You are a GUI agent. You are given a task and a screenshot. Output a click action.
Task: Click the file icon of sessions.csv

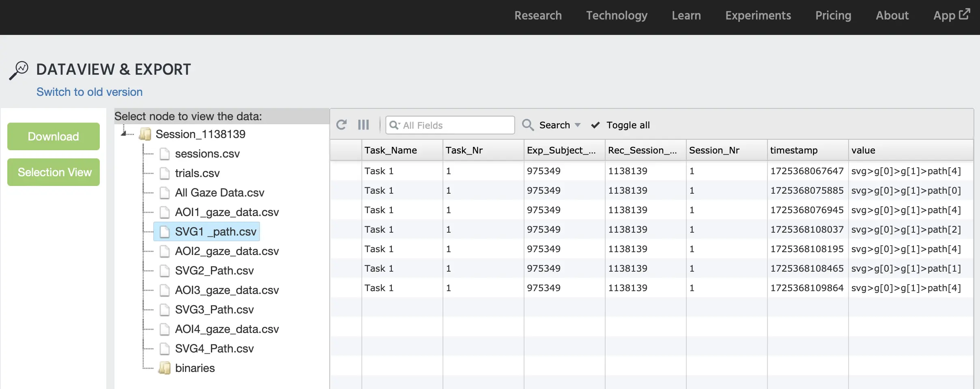(x=164, y=154)
